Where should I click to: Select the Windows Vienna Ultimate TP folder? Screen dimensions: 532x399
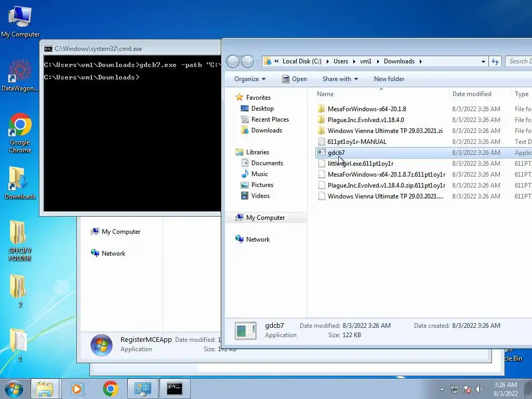tap(385, 130)
